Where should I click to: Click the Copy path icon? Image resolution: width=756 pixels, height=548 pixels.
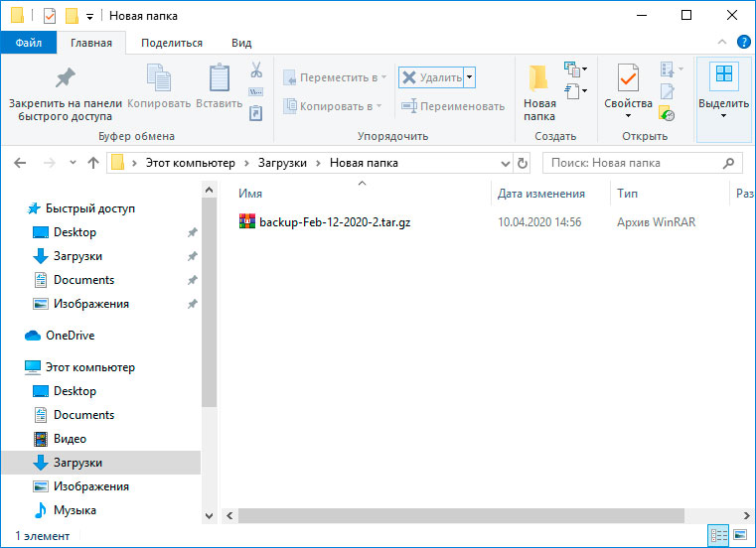[255, 91]
